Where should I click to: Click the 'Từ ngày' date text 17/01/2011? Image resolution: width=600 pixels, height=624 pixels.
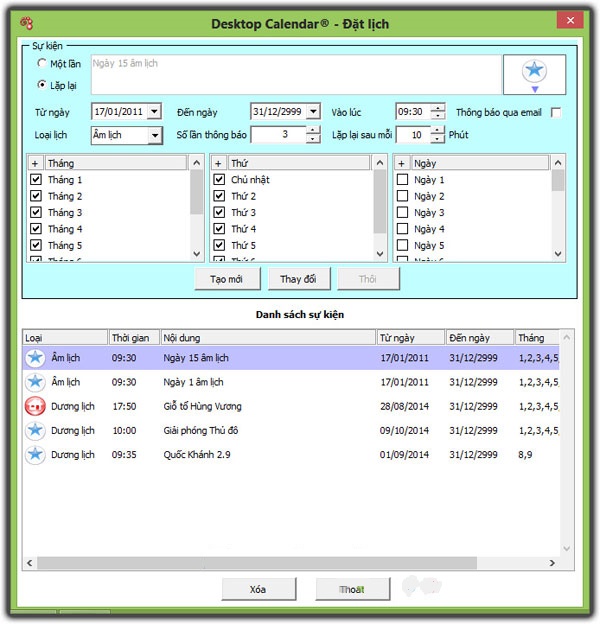tap(119, 111)
